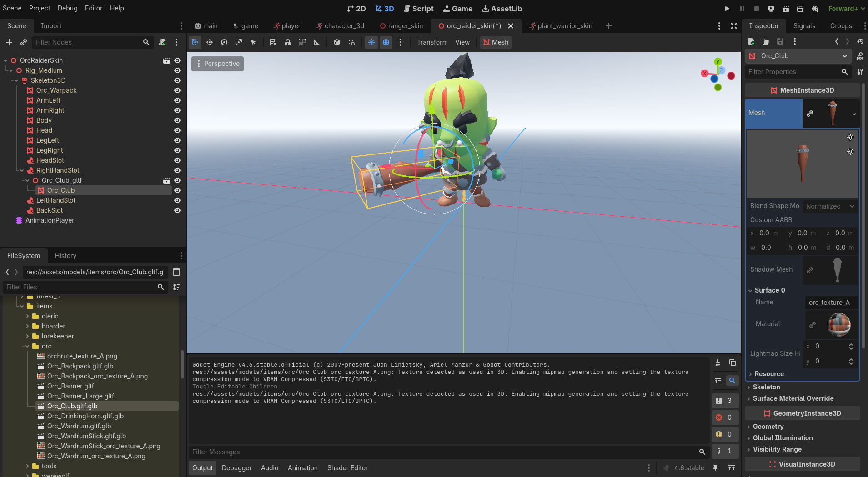Select the Move mode tool in viewport toolbar

pyautogui.click(x=210, y=42)
